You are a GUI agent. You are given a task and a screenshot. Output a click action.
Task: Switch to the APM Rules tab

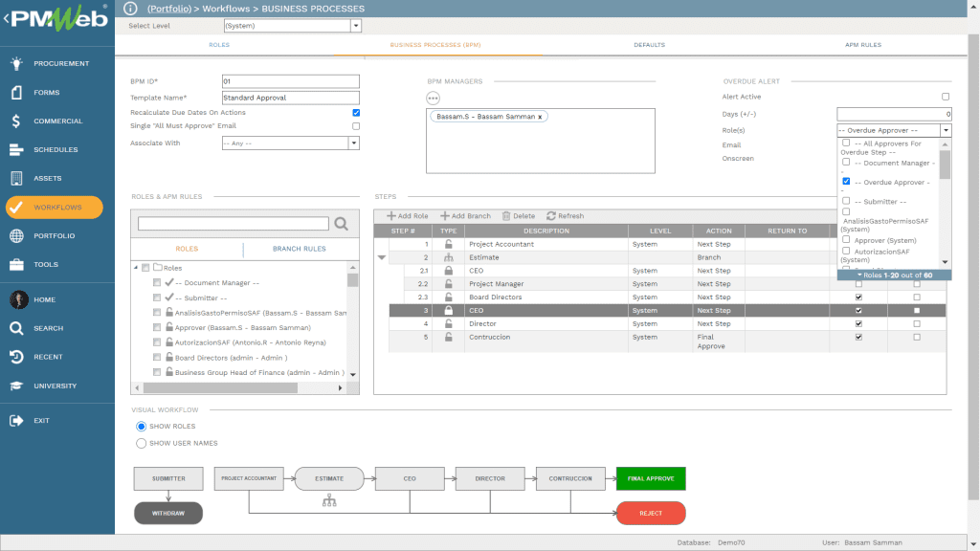pyautogui.click(x=863, y=45)
